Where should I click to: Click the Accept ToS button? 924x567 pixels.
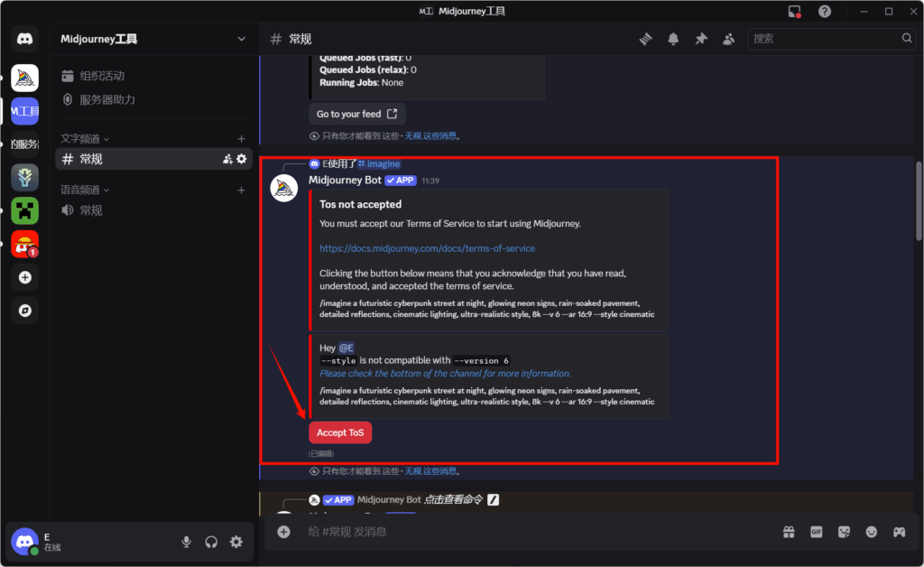[340, 432]
